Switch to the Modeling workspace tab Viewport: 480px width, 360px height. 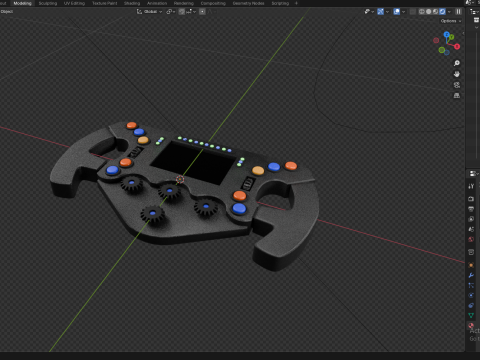(x=22, y=3)
